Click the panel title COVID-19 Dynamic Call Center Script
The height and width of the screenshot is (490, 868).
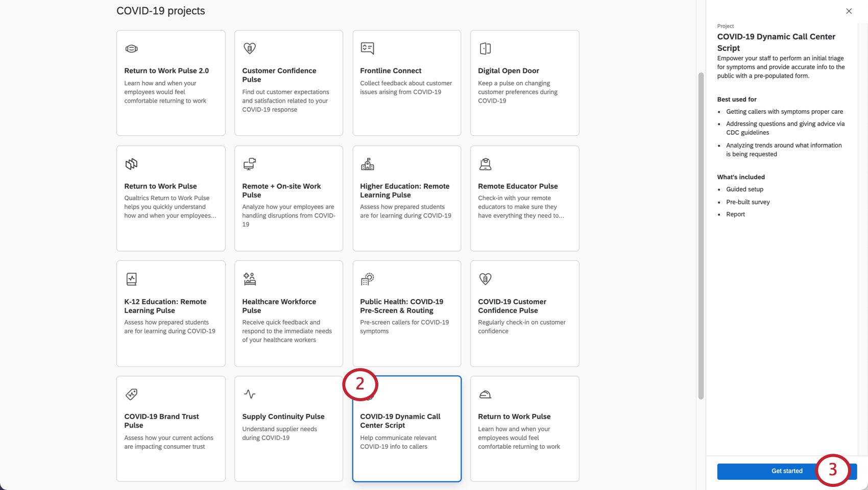point(776,42)
